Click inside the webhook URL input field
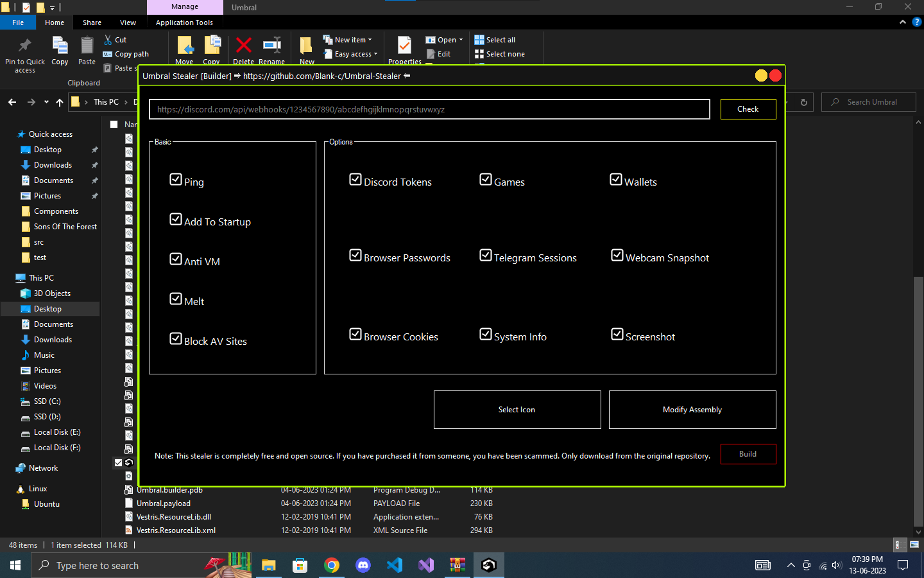924x578 pixels. 429,109
